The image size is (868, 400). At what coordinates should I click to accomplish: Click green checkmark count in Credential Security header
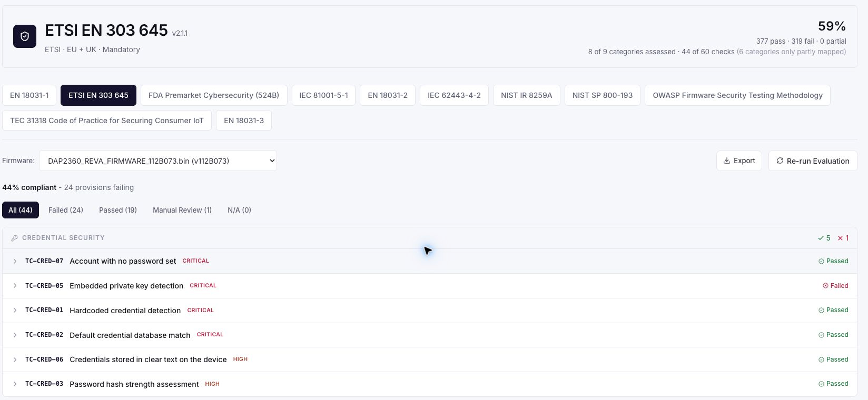(824, 238)
